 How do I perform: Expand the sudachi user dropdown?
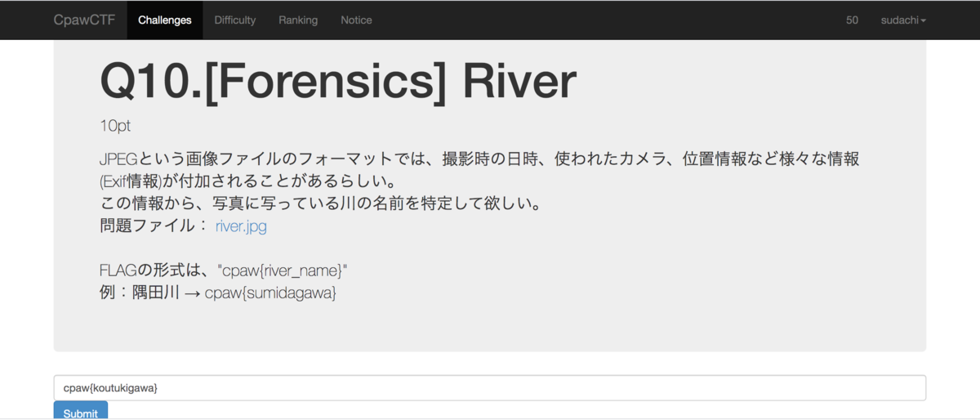(903, 20)
